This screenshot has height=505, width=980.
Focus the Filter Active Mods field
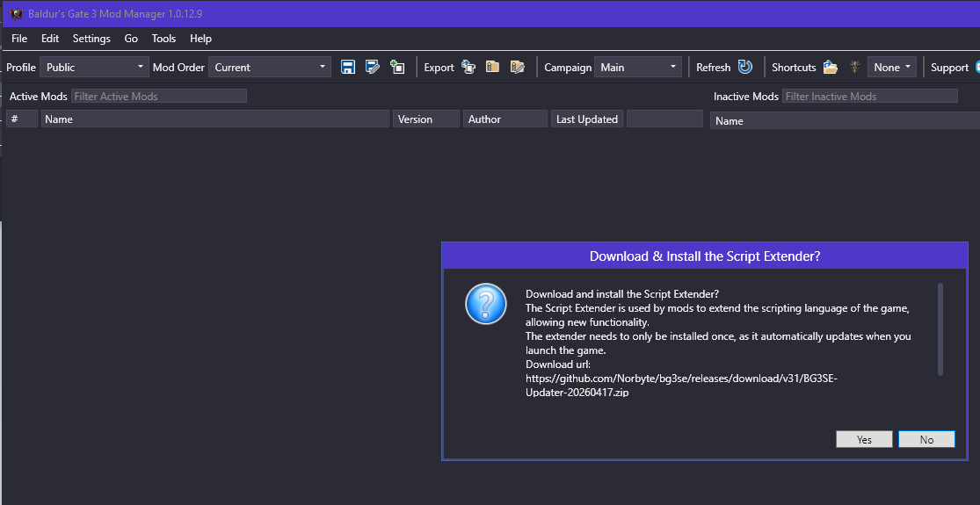click(x=159, y=96)
